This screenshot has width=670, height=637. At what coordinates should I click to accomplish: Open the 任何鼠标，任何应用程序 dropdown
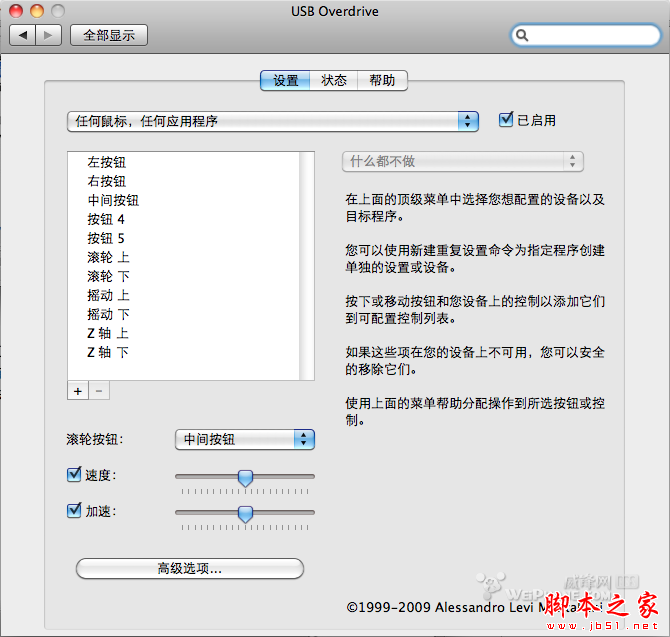pyautogui.click(x=273, y=121)
